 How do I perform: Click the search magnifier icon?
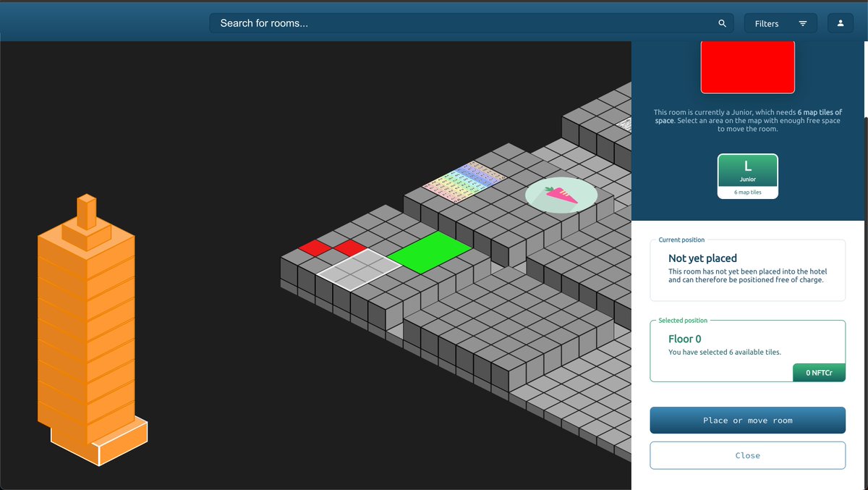click(x=722, y=23)
